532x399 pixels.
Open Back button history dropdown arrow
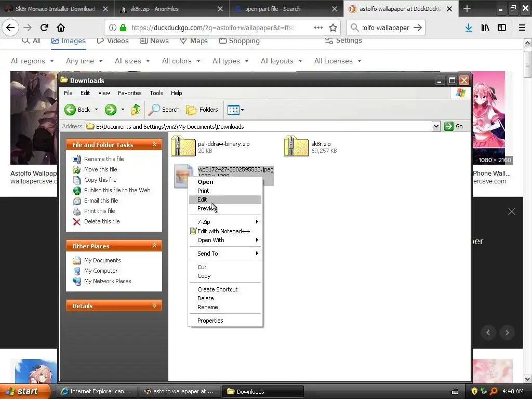coord(96,110)
